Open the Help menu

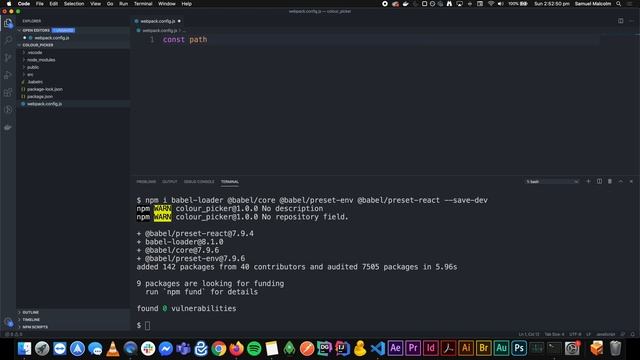pyautogui.click(x=187, y=4)
